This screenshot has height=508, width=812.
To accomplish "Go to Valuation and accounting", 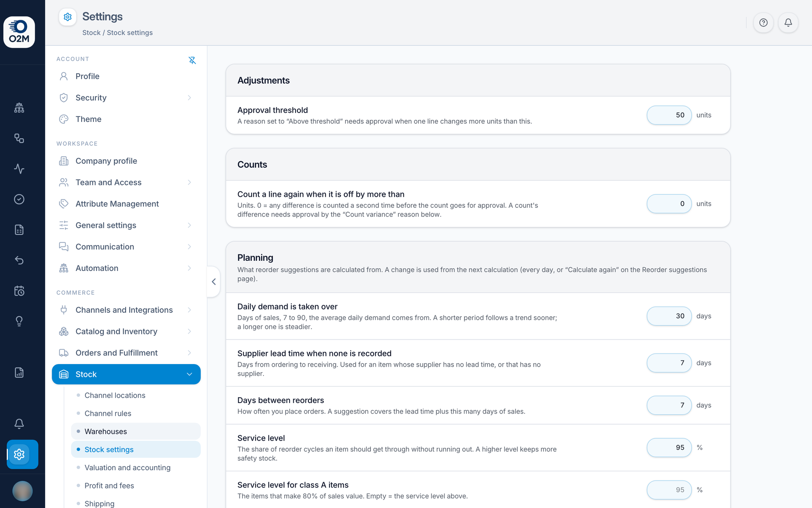I will pyautogui.click(x=135, y=467).
